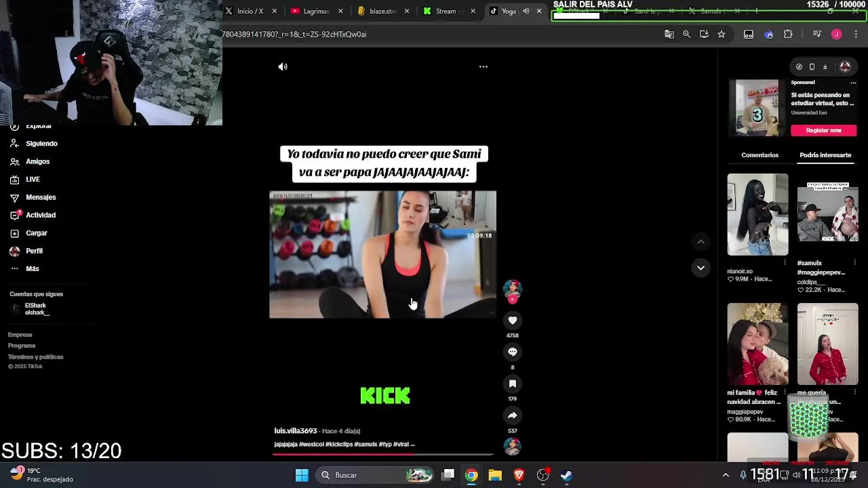Close the Lagrimas YouTube tab
868x488 pixels.
tap(340, 11)
